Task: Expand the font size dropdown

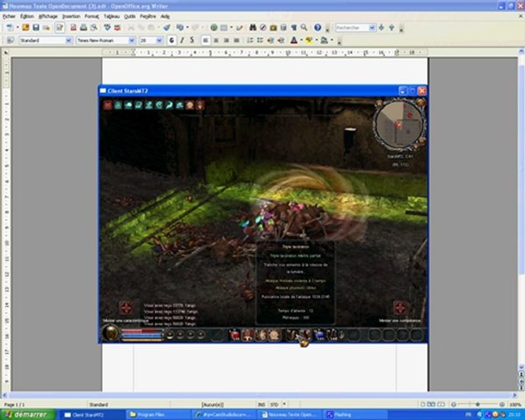Action: tap(159, 40)
